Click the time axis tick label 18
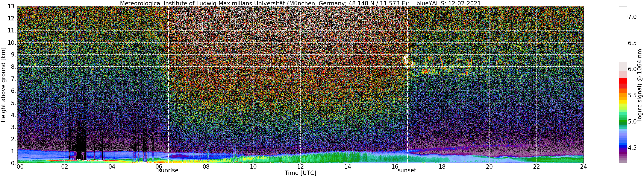Screen dimensions: 644x177 tap(442, 166)
